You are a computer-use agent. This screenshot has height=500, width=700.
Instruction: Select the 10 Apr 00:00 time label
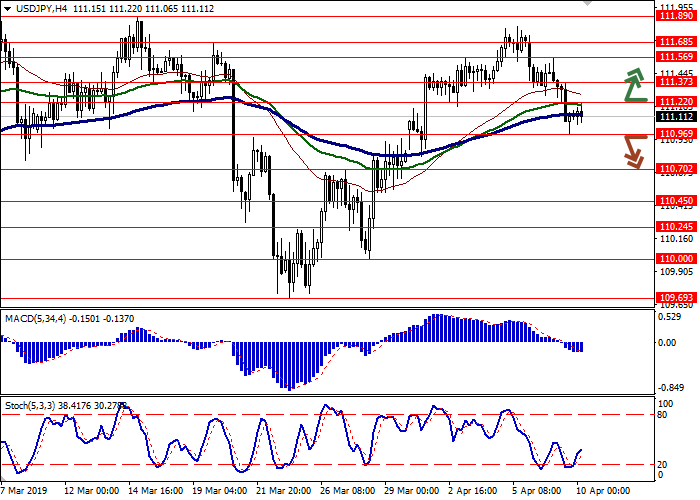coord(601,491)
